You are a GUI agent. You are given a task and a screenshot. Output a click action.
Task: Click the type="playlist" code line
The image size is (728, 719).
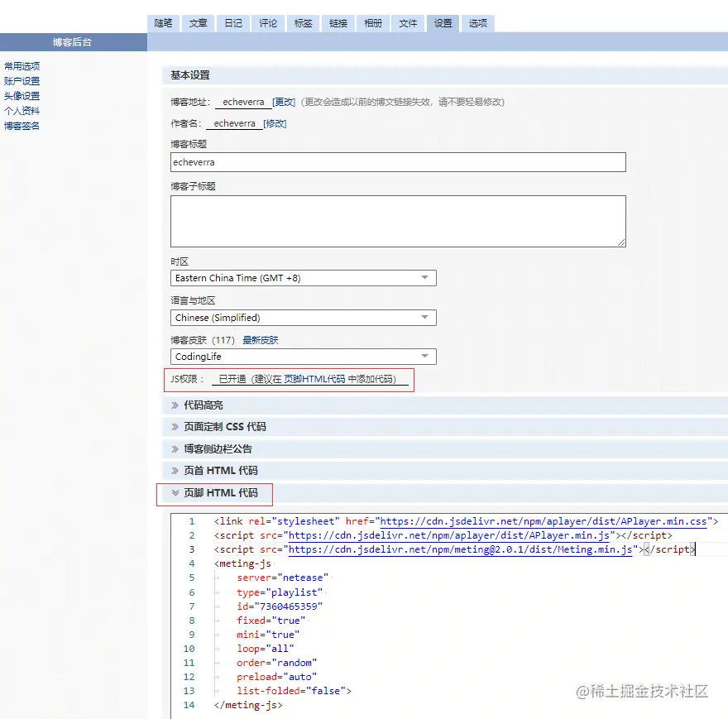tap(280, 592)
